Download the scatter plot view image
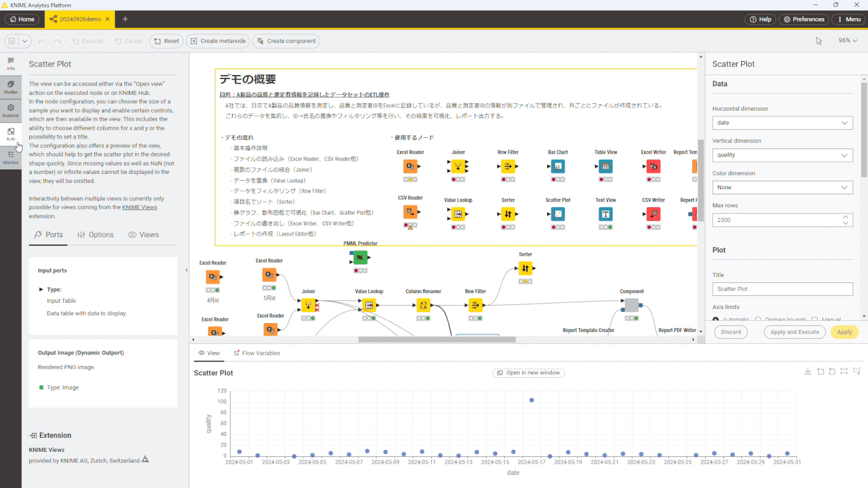 (808, 371)
